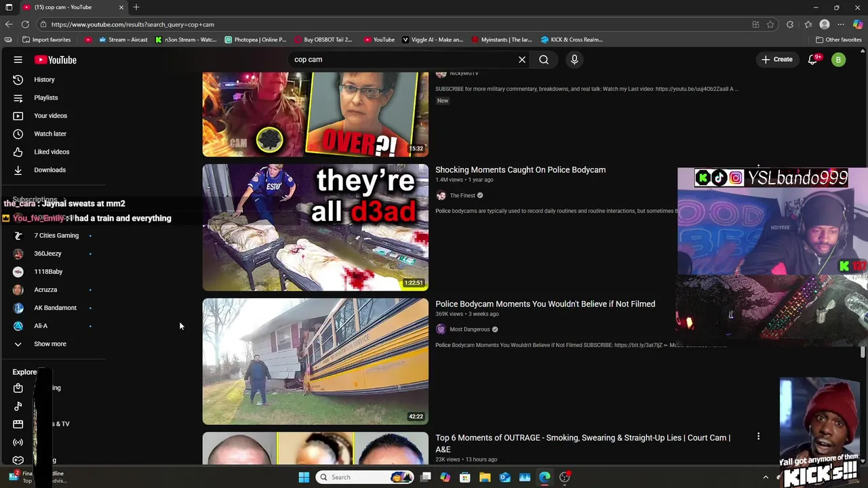868x488 pixels.
Task: Open Buy OBSBOT Tail 2 bookmark
Action: click(323, 39)
